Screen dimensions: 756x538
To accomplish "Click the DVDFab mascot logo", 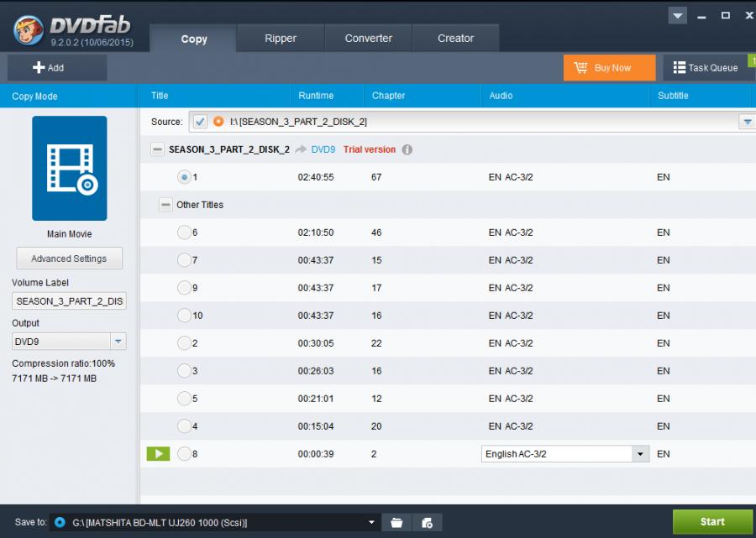I will (x=28, y=31).
